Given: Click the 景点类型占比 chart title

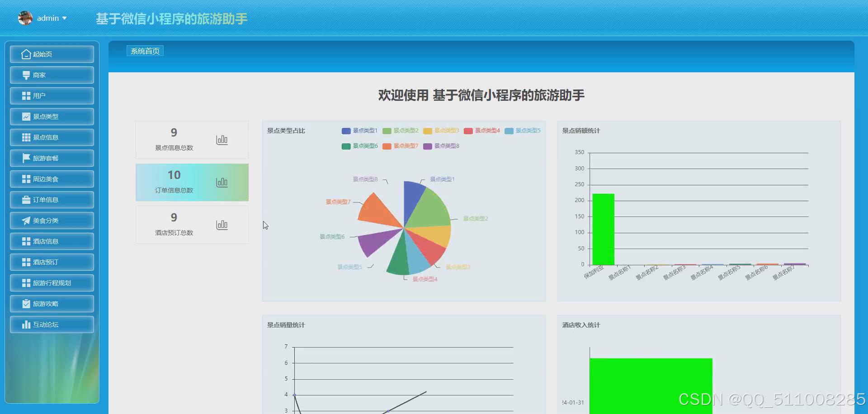Looking at the screenshot, I should [286, 131].
